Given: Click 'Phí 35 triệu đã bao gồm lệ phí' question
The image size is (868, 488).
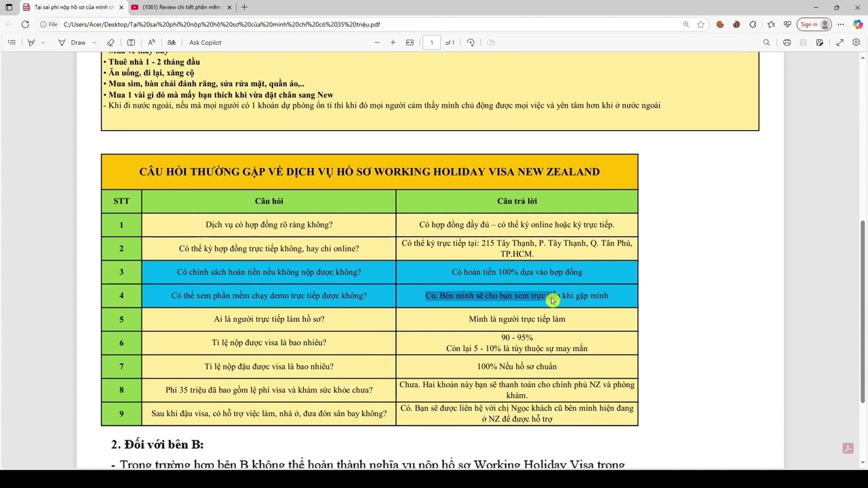Looking at the screenshot, I should [269, 390].
